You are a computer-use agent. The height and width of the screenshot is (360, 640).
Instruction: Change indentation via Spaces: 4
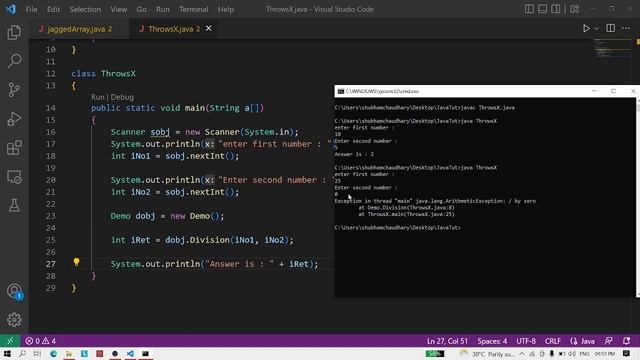click(x=492, y=341)
